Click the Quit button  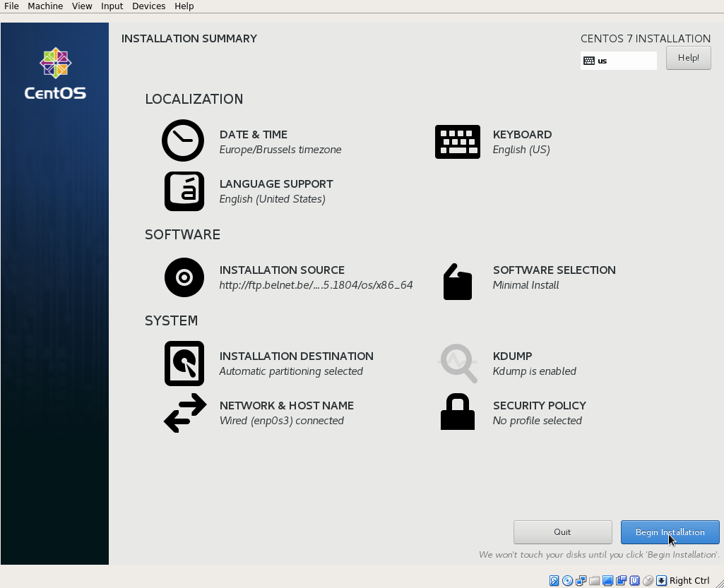[562, 532]
